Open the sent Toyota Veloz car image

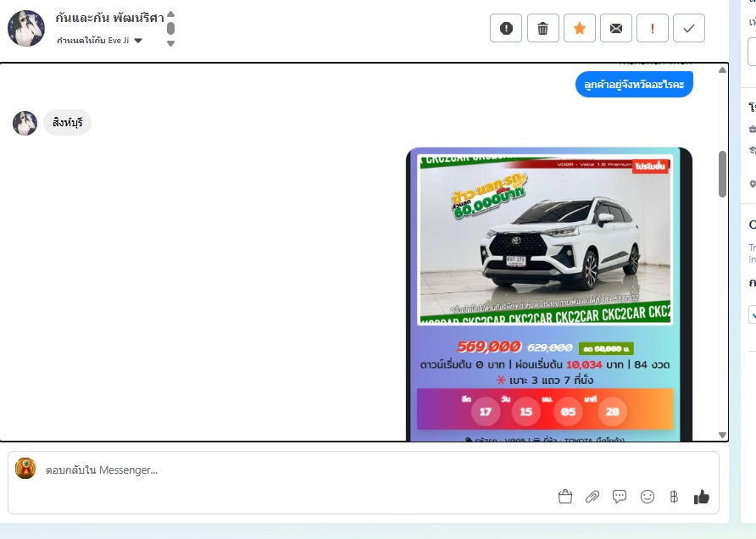coord(549,294)
